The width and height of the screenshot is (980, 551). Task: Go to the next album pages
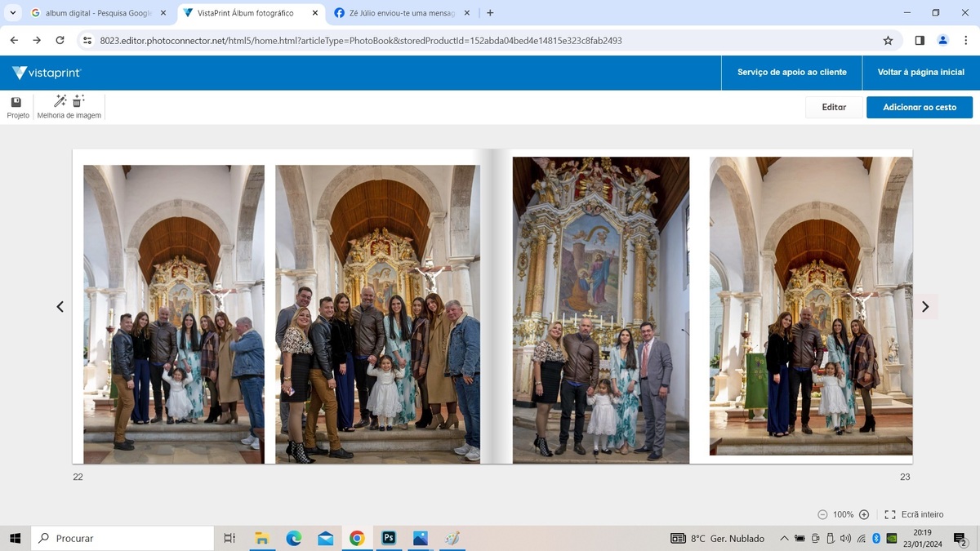(x=925, y=307)
